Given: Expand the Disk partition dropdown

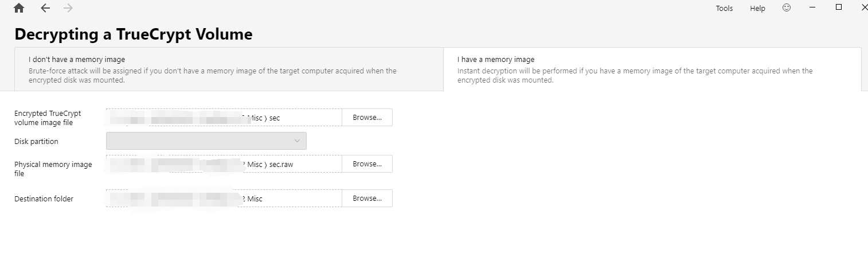Looking at the screenshot, I should (x=206, y=141).
